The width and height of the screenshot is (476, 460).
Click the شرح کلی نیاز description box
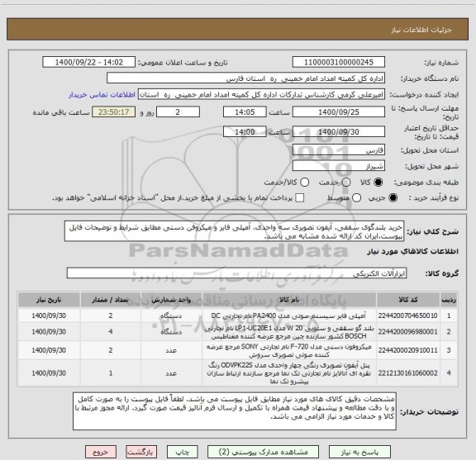[234, 231]
